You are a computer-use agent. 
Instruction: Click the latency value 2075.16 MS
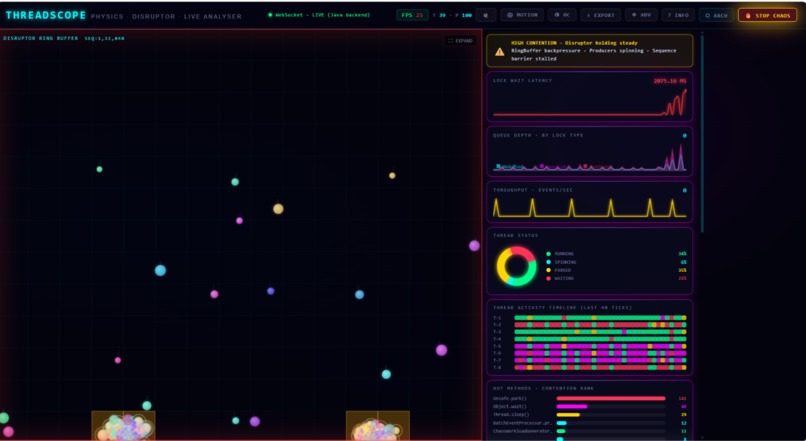point(669,81)
